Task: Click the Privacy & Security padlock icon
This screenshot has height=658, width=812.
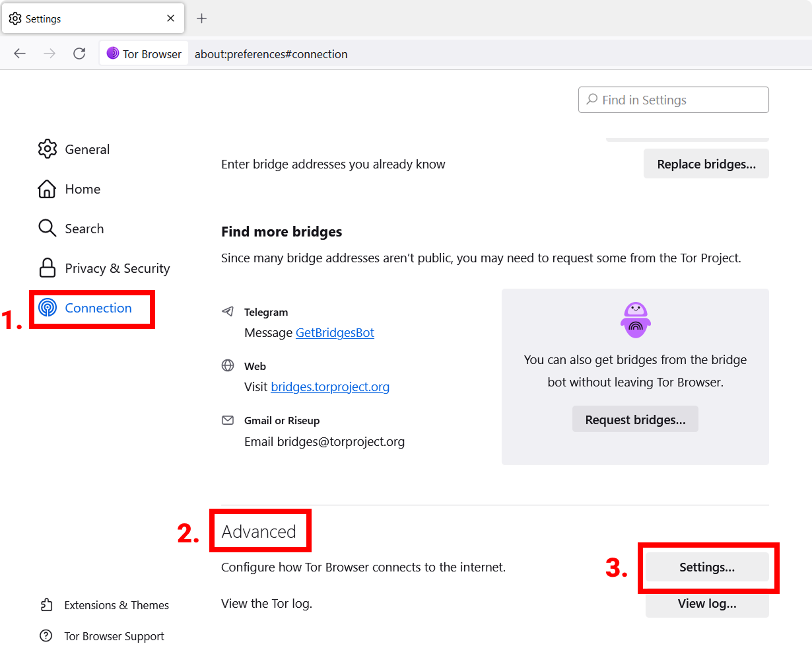Action: pyautogui.click(x=48, y=268)
